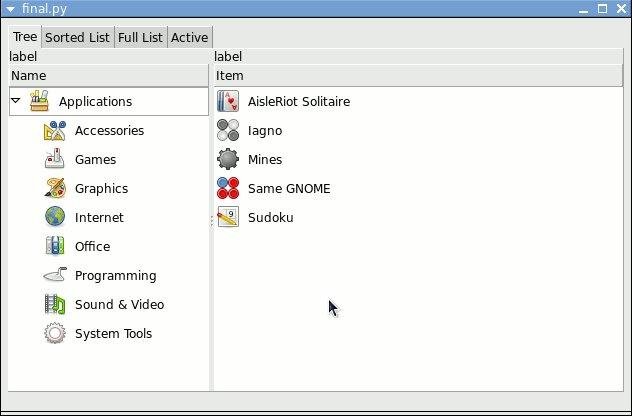Select the Iagno list entry
The width and height of the screenshot is (632, 416).
[x=265, y=131]
